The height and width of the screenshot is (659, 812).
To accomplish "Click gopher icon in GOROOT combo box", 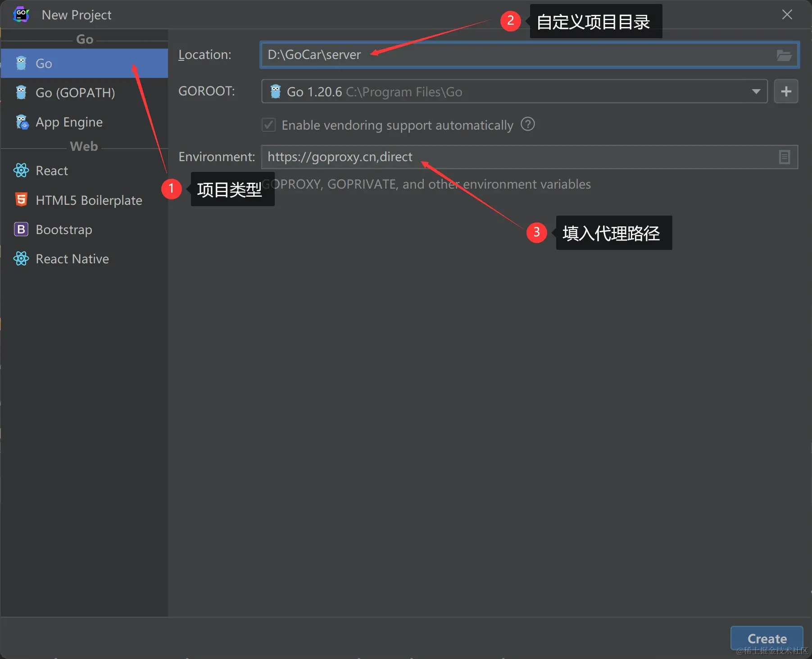I will [276, 91].
